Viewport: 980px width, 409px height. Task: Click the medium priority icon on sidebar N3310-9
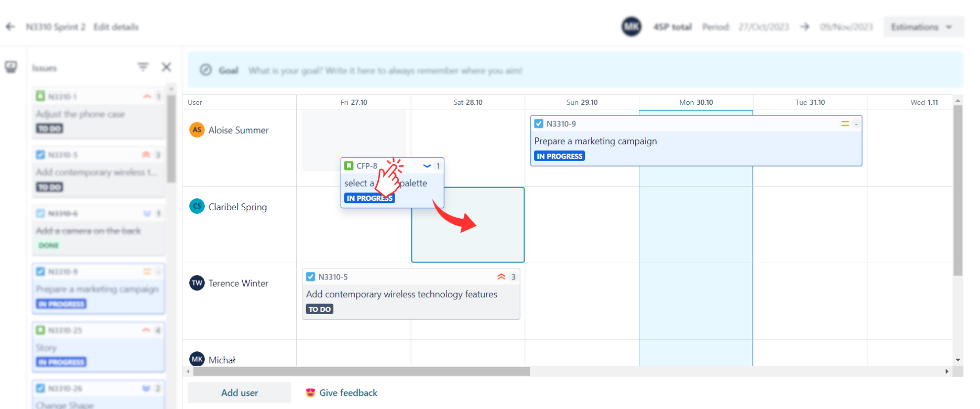coord(147,272)
